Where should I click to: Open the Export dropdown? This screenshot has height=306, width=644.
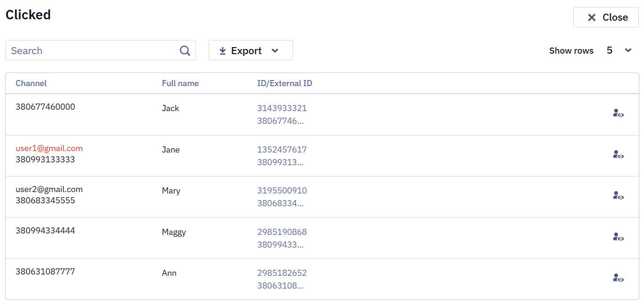click(251, 50)
